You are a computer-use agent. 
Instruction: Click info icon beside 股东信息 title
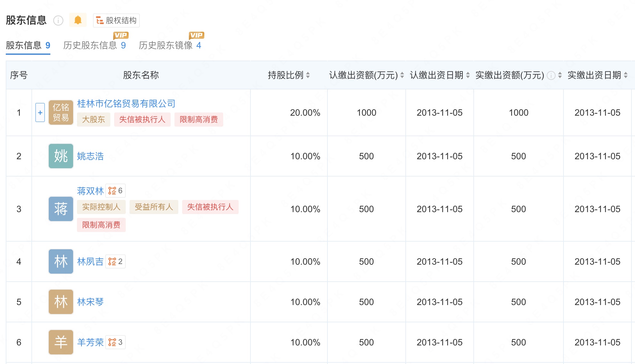58,21
